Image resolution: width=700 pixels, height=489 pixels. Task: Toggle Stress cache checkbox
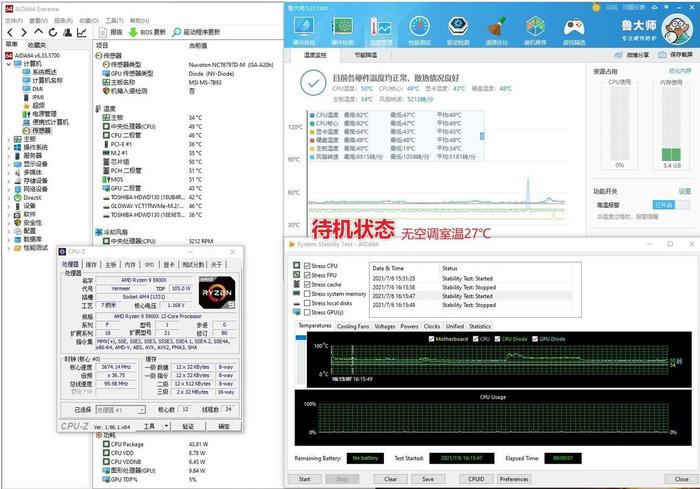pos(307,284)
